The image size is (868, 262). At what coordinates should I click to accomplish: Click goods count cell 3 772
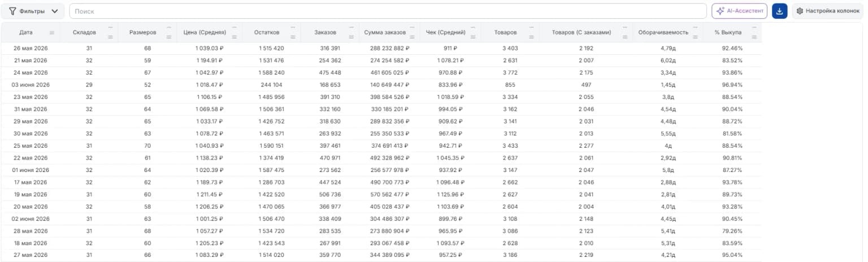point(510,73)
